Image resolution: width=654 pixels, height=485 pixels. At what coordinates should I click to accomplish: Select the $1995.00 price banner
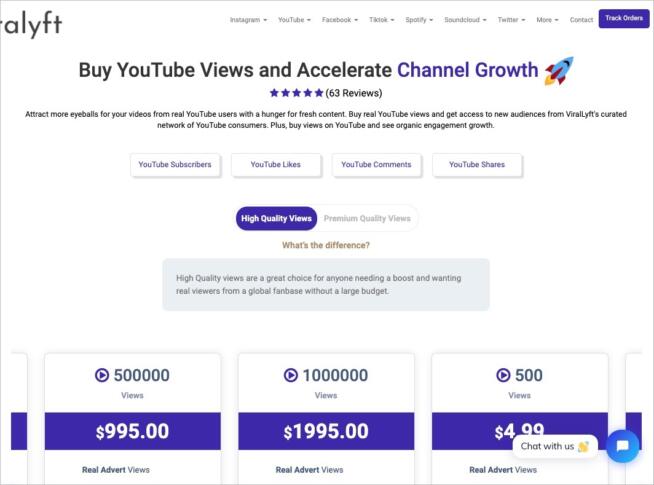pyautogui.click(x=326, y=431)
